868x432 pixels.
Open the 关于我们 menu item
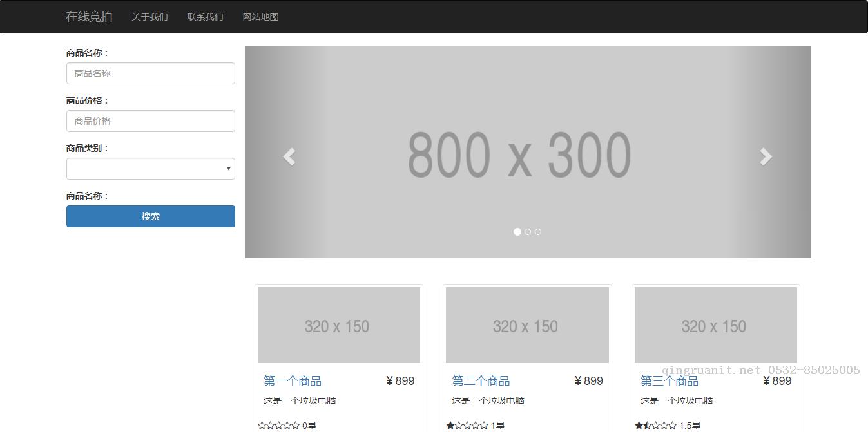[149, 17]
